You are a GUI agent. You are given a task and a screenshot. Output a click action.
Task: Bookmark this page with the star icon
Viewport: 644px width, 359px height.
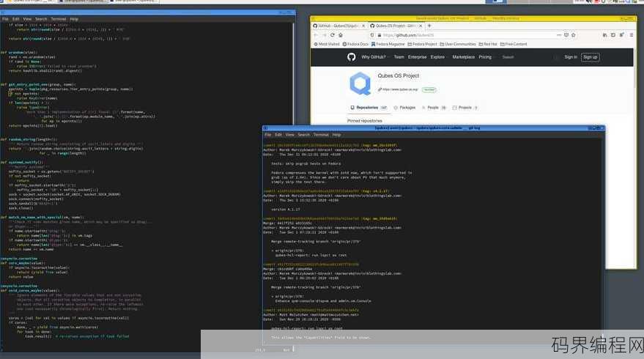click(x=574, y=35)
